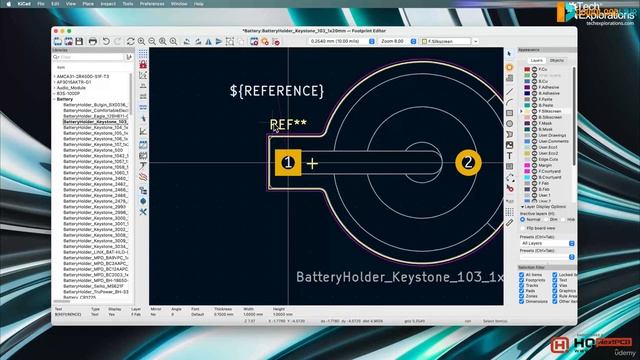Select the Draw Circle tool
Screen dimensions: 640x360
tap(509, 124)
